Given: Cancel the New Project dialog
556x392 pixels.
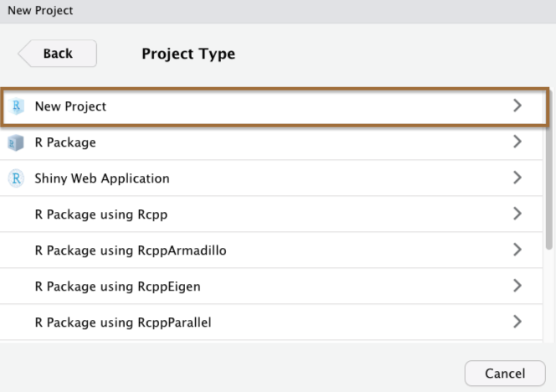Looking at the screenshot, I should click(505, 374).
